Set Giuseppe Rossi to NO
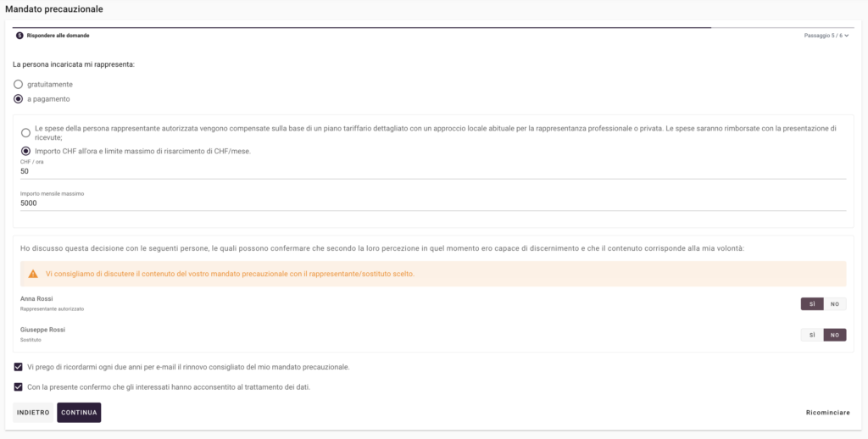The height and width of the screenshot is (439, 868). [835, 335]
